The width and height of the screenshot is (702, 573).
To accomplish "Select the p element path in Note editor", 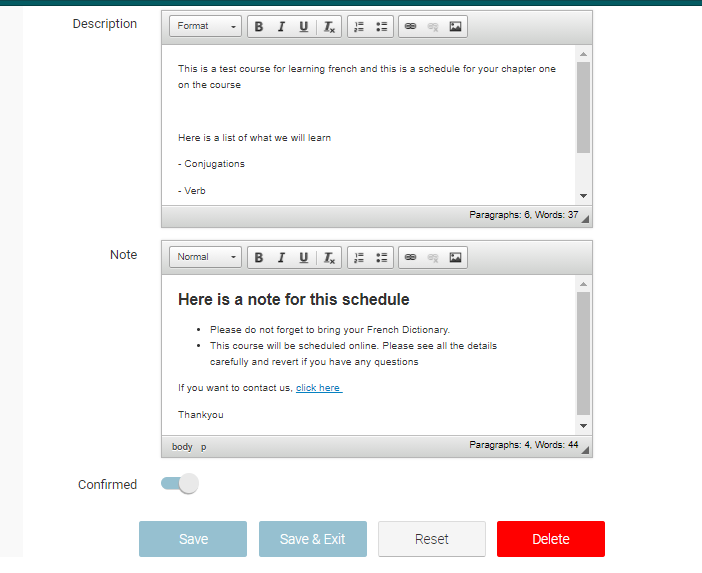I will (203, 447).
